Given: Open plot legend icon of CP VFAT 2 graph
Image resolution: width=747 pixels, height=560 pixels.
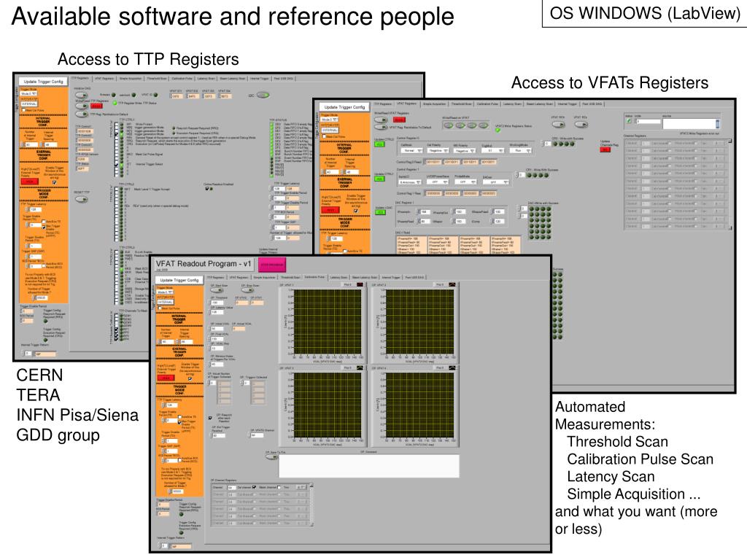Looking at the screenshot, I should coord(452,285).
